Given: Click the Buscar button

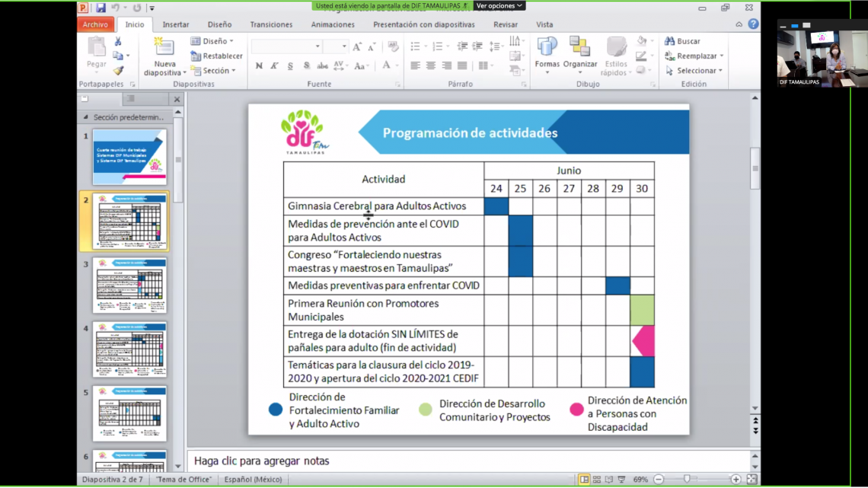Looking at the screenshot, I should coord(683,41).
